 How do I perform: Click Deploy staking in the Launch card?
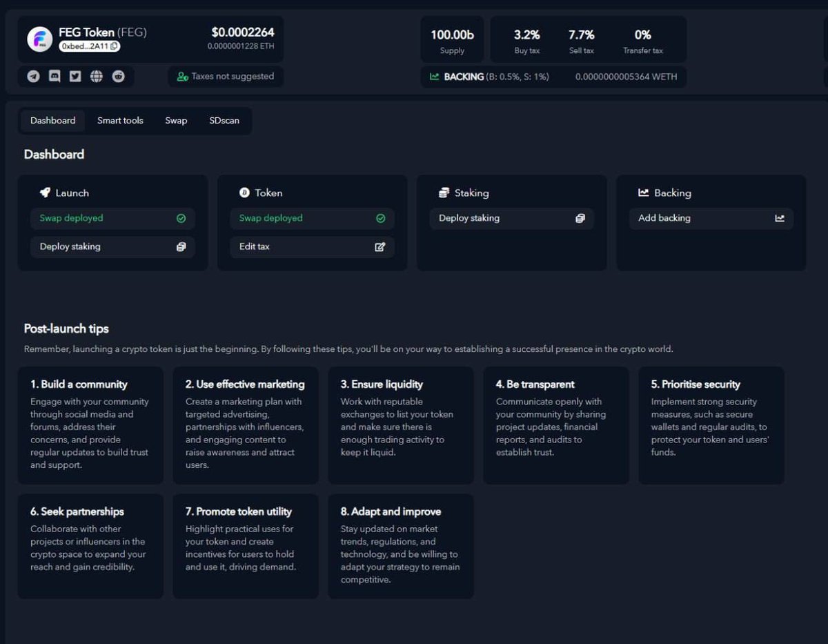[112, 246]
